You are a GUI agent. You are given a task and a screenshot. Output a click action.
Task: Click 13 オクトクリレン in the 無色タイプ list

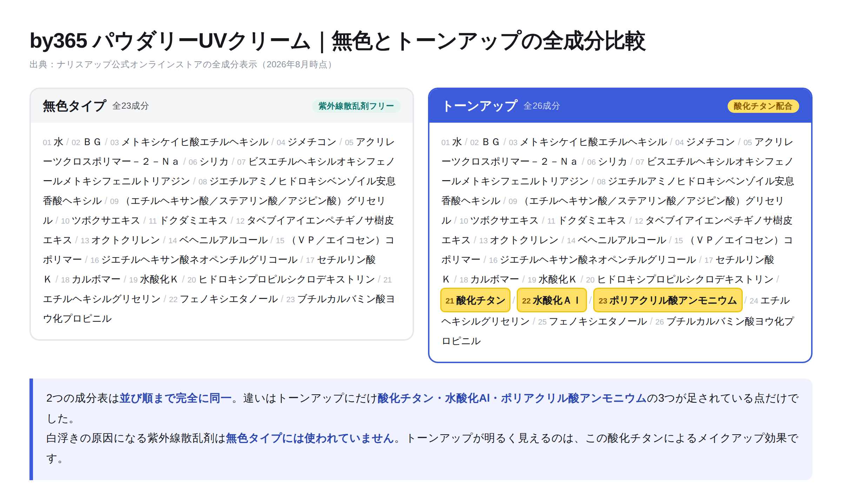click(x=120, y=240)
